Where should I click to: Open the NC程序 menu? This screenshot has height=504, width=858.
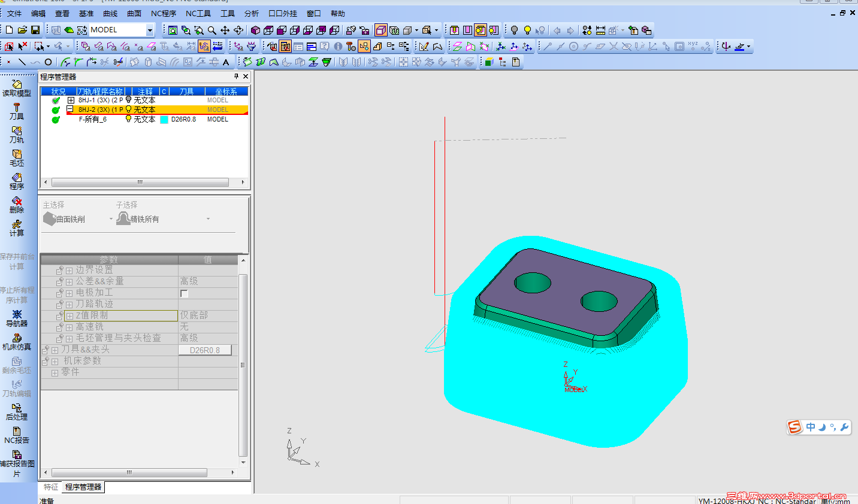tap(164, 13)
